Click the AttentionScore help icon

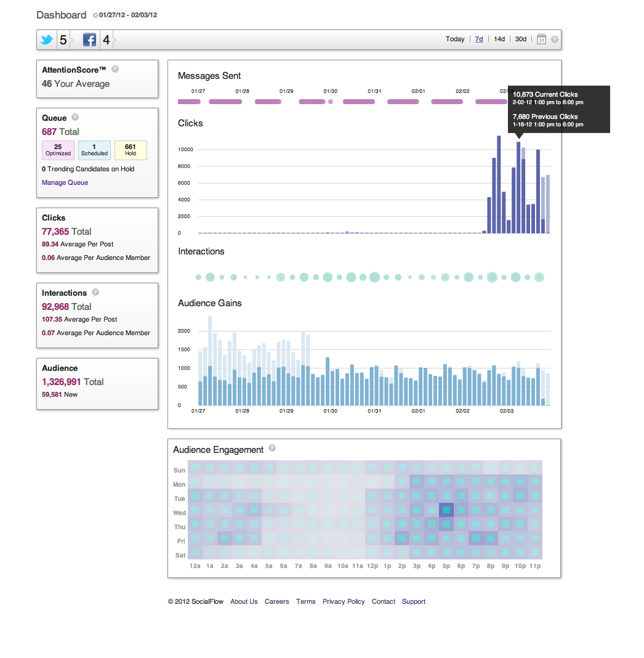pyautogui.click(x=115, y=70)
